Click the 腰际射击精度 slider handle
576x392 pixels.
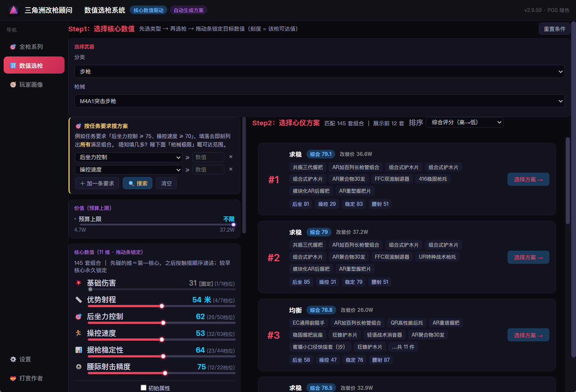pos(165,373)
